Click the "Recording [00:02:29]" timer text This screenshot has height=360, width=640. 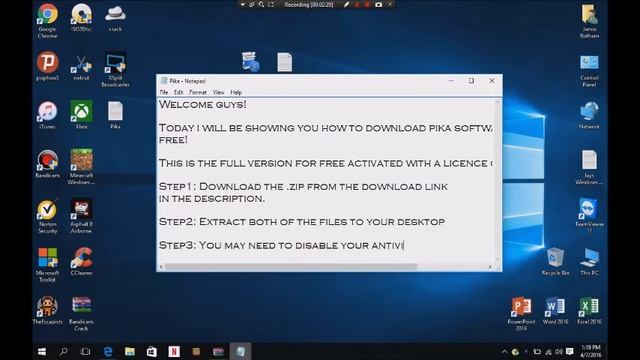[x=309, y=4]
